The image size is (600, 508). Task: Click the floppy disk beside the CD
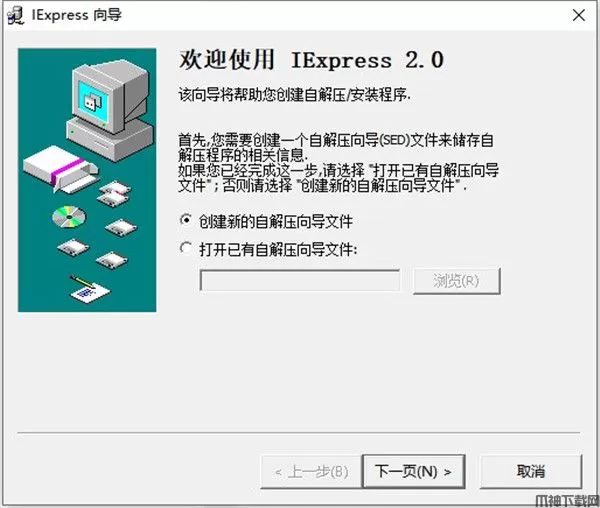point(121,228)
